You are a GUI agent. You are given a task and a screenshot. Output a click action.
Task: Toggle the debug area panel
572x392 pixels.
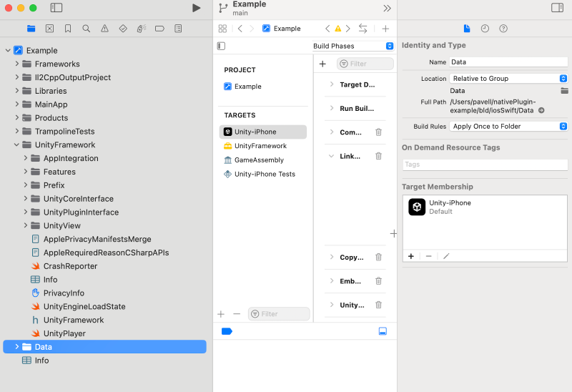(383, 331)
